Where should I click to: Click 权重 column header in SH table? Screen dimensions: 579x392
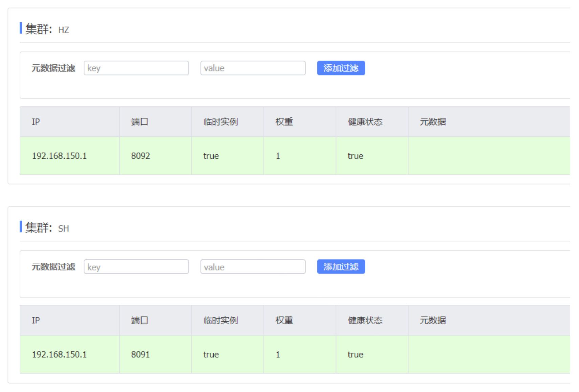tap(284, 320)
